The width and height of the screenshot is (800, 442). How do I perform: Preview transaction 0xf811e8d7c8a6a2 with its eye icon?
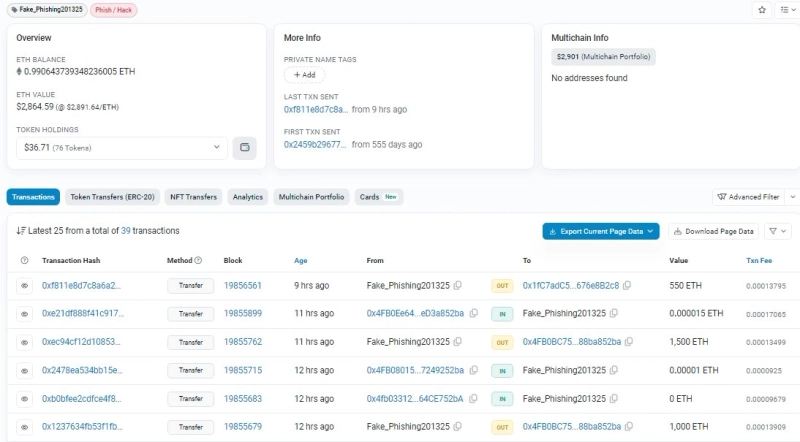(25, 285)
